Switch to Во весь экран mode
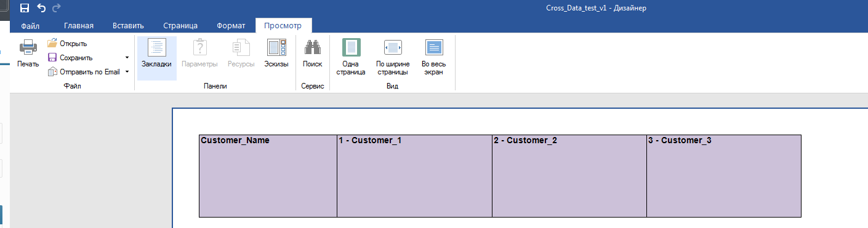This screenshot has height=228, width=868. tap(434, 57)
